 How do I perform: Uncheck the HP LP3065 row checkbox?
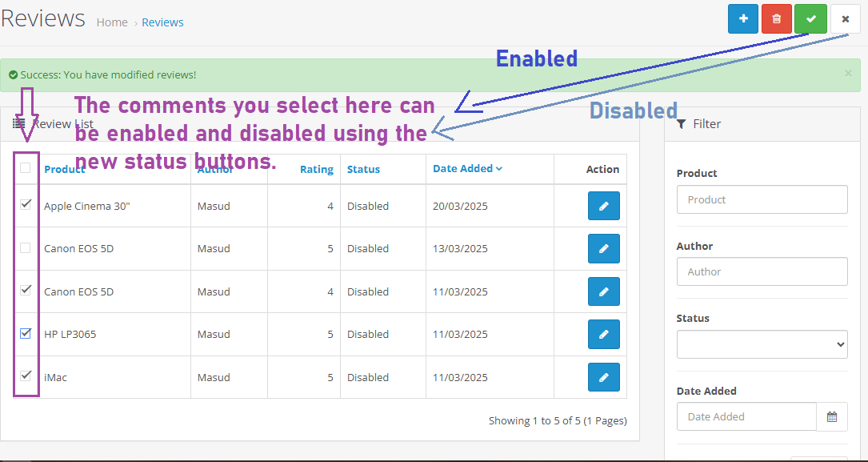click(x=26, y=334)
